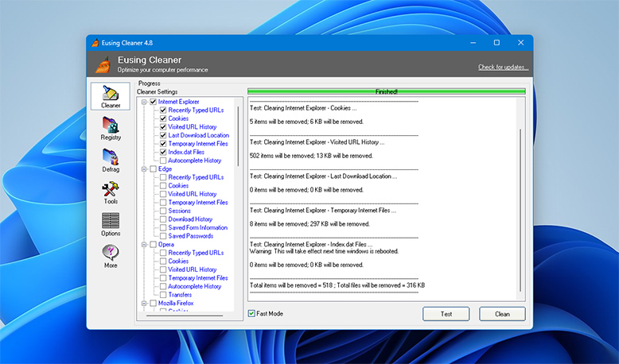The image size is (619, 364).
Task: Check the Mozilla Firefox group checkbox
Action: coord(154,304)
